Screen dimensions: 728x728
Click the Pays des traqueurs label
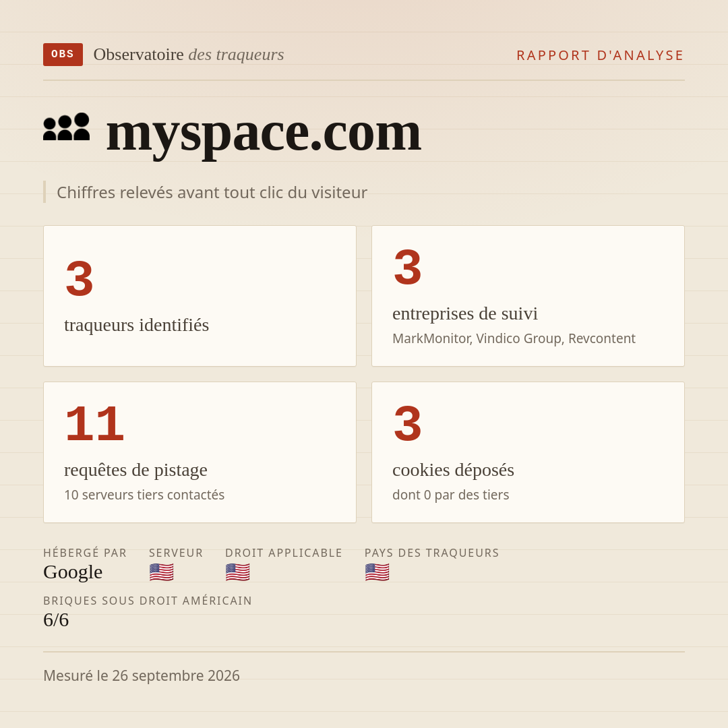click(x=432, y=553)
